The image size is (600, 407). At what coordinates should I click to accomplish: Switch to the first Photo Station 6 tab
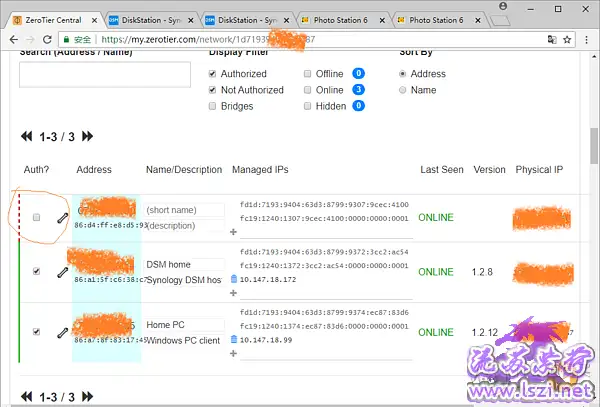341,20
